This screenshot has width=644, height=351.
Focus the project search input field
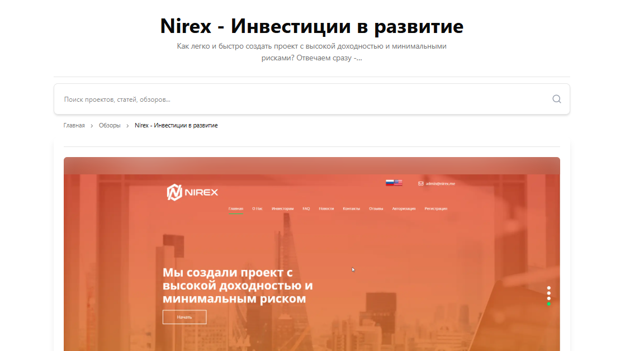click(302, 99)
